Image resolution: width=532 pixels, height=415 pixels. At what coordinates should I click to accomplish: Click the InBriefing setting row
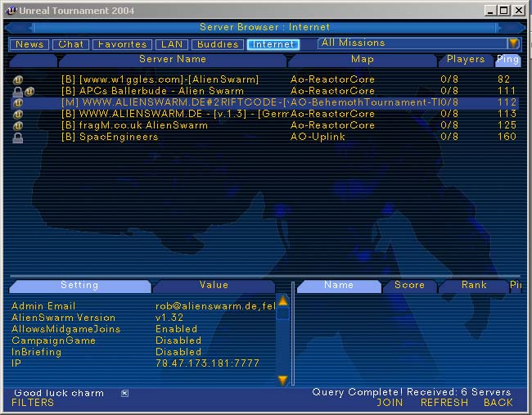point(143,353)
